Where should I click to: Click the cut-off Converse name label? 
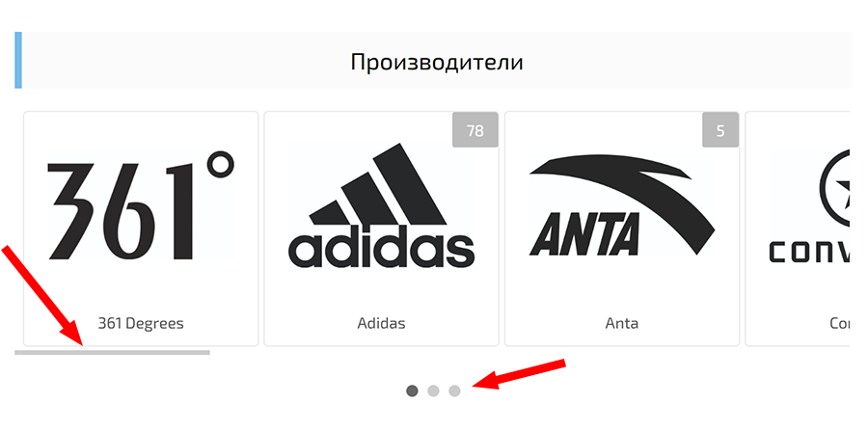[x=839, y=323]
